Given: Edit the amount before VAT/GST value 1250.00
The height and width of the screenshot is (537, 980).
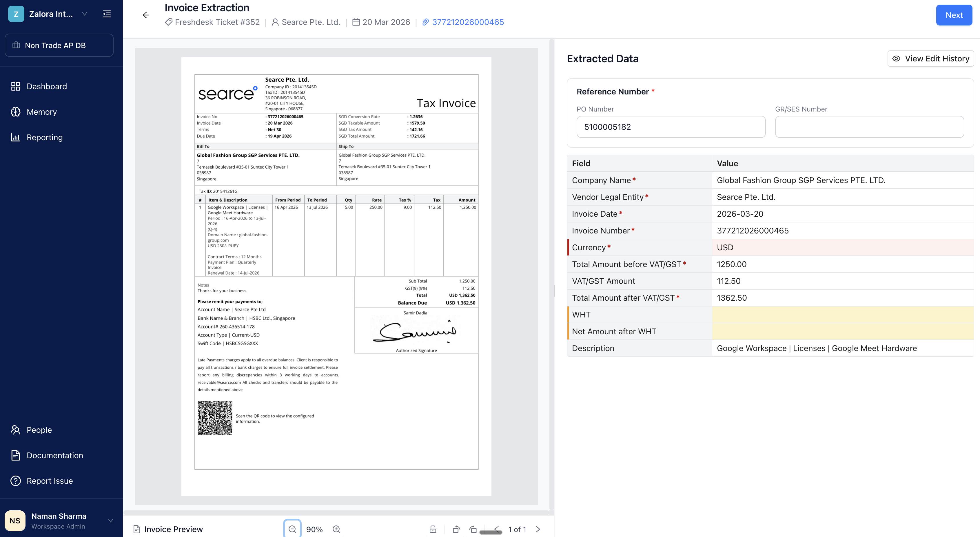Looking at the screenshot, I should 842,264.
